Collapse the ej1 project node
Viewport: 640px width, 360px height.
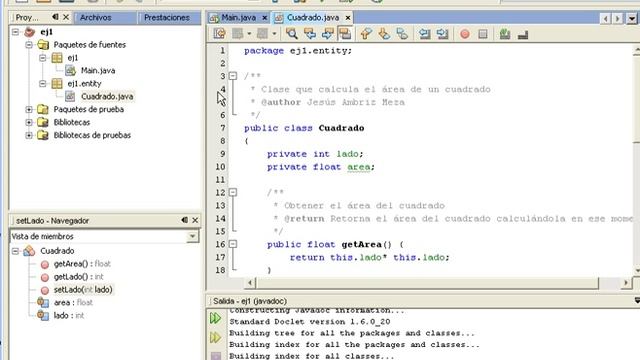(x=16, y=31)
